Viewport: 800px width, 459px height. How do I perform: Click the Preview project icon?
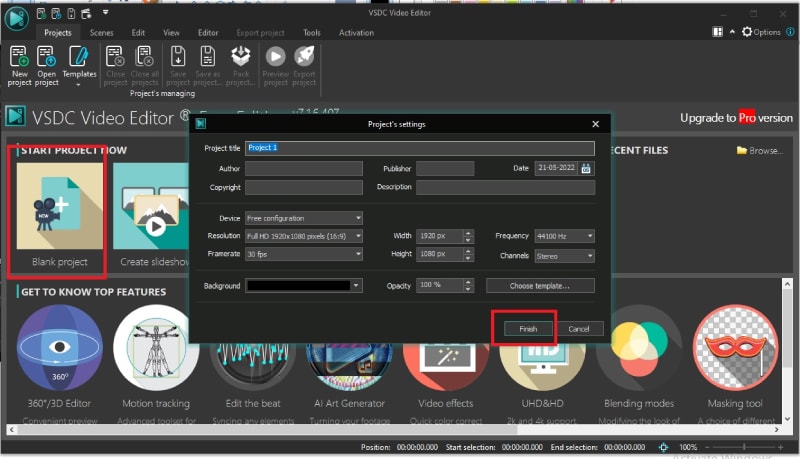276,57
